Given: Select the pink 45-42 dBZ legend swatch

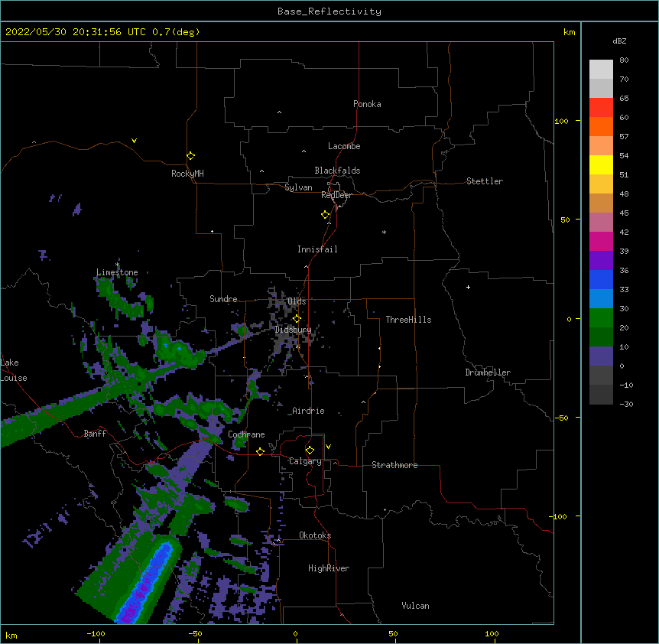Looking at the screenshot, I should pos(601,223).
